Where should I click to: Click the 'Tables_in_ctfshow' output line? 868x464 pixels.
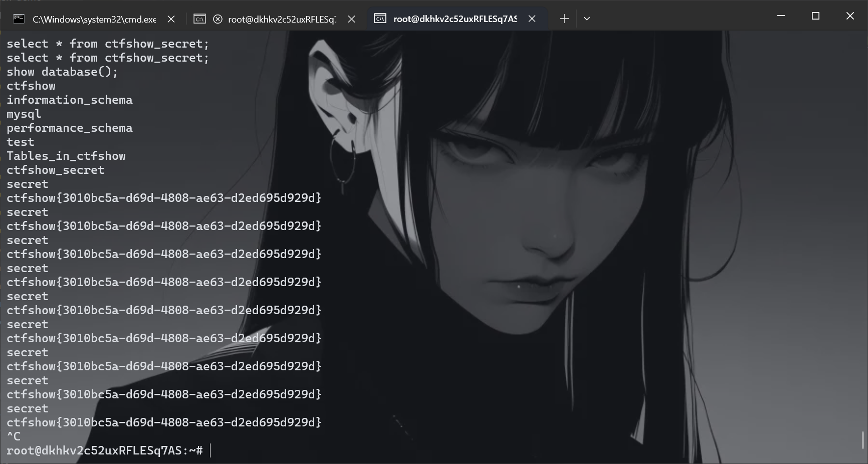coord(66,156)
